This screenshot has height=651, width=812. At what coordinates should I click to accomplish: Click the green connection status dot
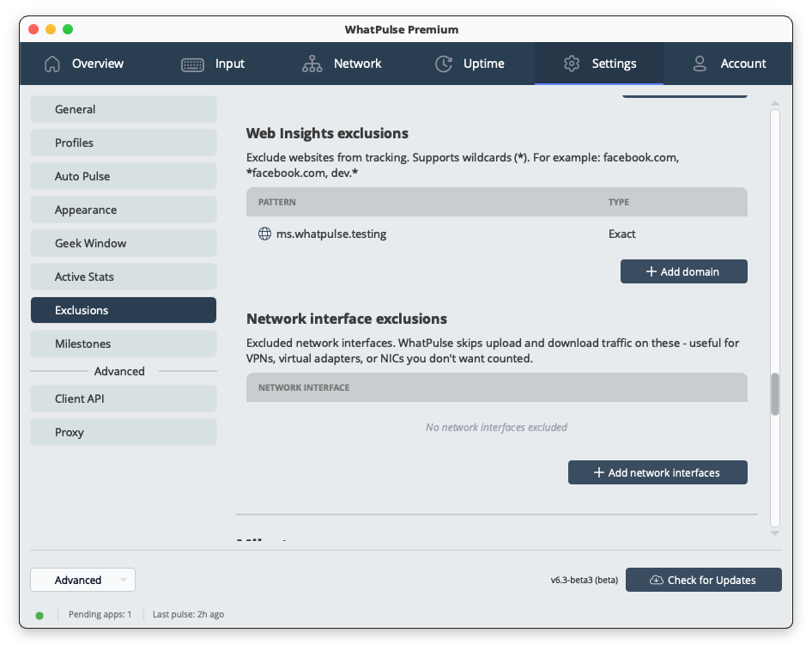[x=39, y=616]
